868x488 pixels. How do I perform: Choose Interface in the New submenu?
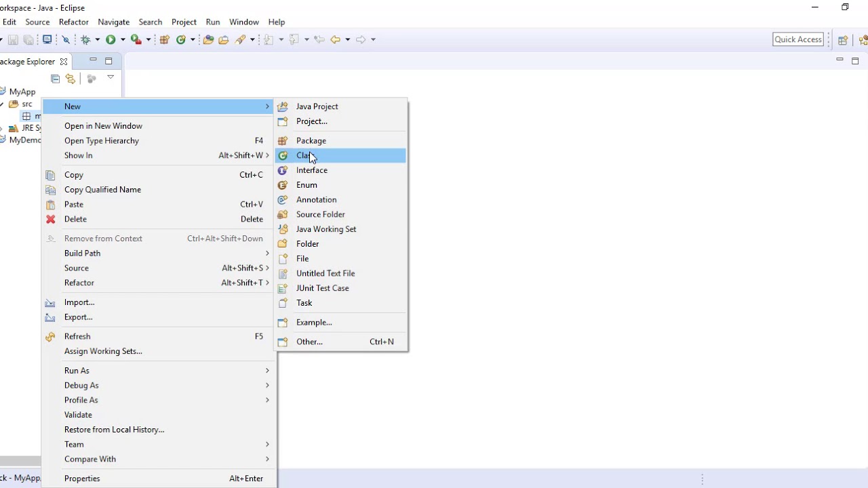click(x=340, y=170)
